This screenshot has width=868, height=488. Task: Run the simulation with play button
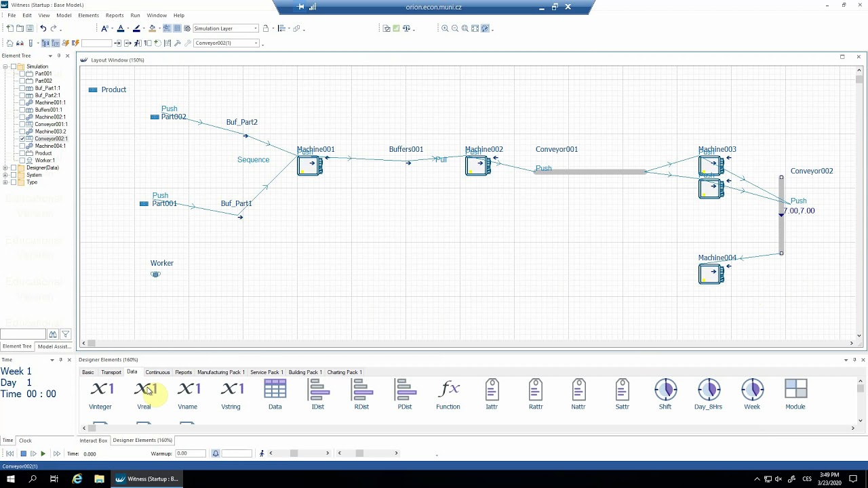point(43,453)
